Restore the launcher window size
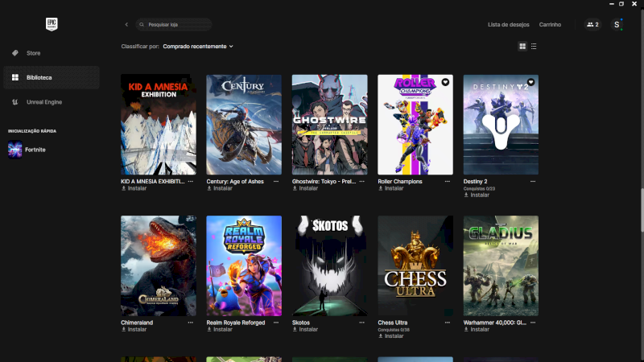The width and height of the screenshot is (644, 362). (621, 4)
